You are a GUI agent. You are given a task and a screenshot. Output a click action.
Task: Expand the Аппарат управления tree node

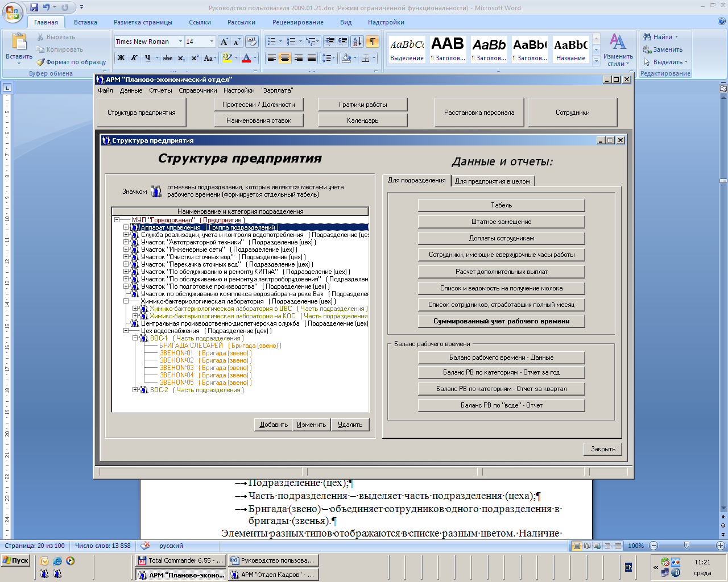pyautogui.click(x=126, y=227)
